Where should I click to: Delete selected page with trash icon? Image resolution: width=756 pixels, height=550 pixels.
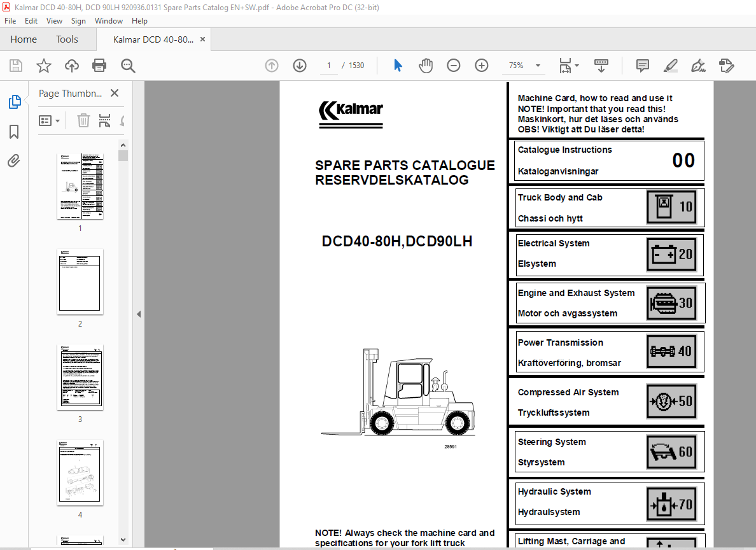point(83,120)
